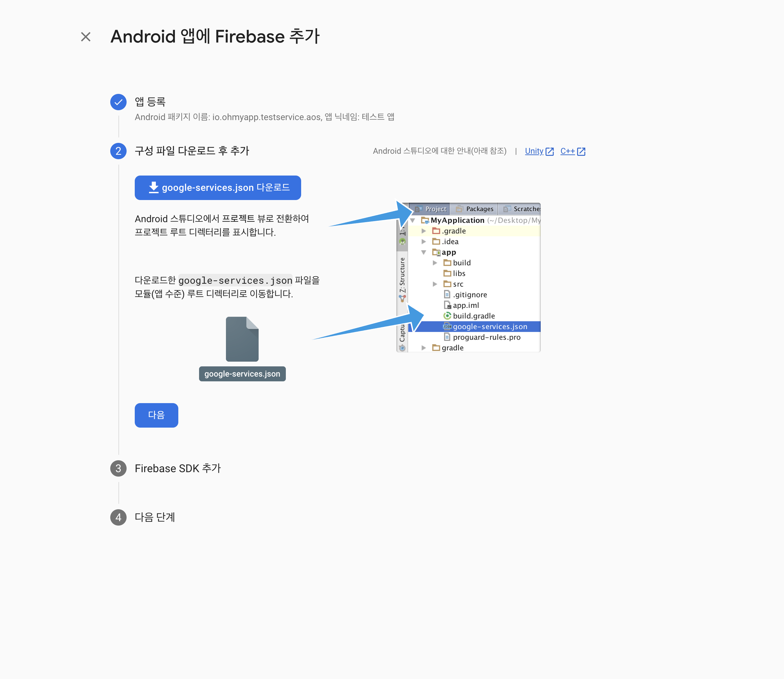784x679 pixels.
Task: Click the completed checkmark step icon
Action: pos(118,102)
